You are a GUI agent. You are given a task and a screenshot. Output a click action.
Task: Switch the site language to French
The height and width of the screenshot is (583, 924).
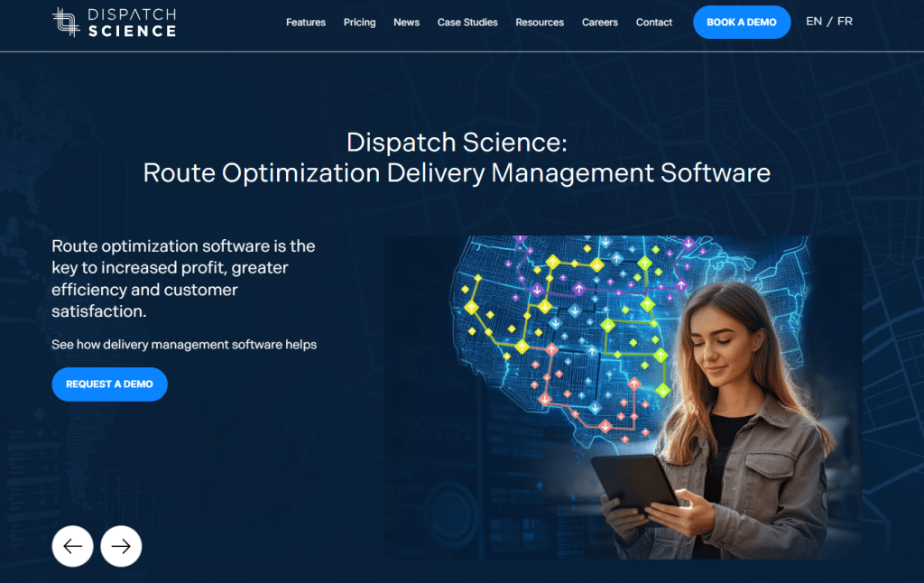845,21
